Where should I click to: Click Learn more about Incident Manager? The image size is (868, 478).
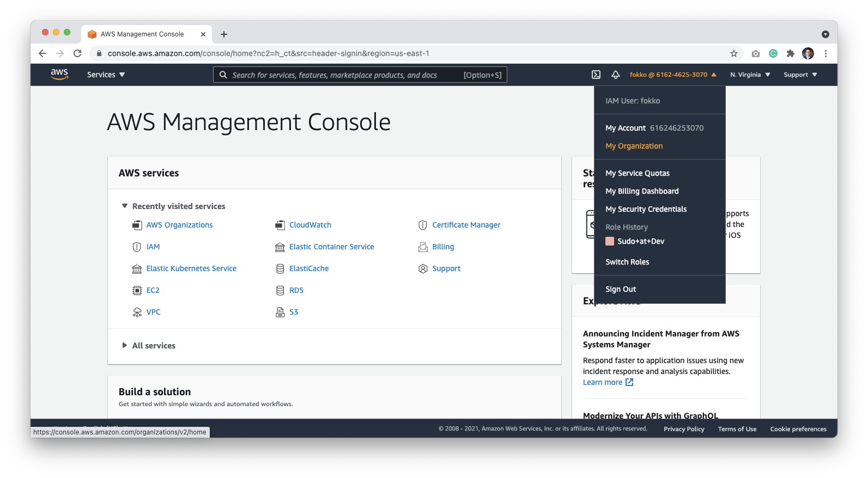coord(608,382)
